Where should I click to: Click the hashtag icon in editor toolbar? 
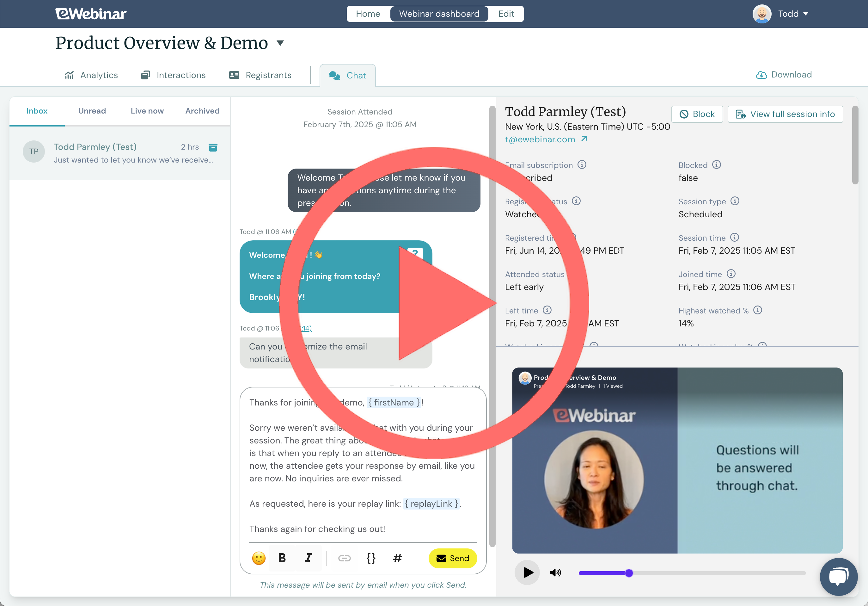(397, 558)
